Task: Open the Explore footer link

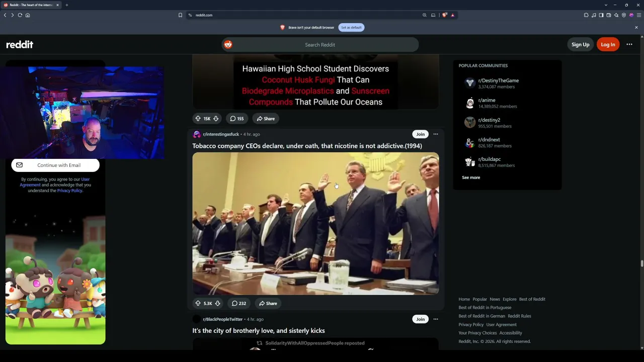Action: (x=509, y=299)
